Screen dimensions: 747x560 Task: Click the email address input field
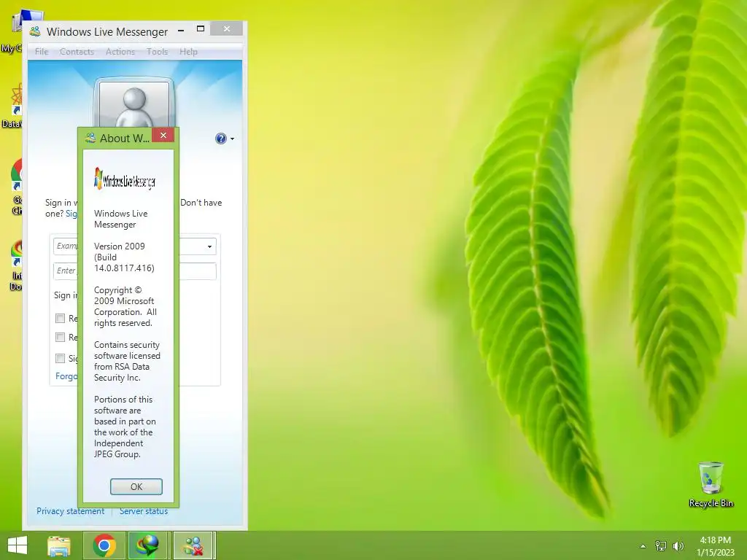pyautogui.click(x=134, y=246)
